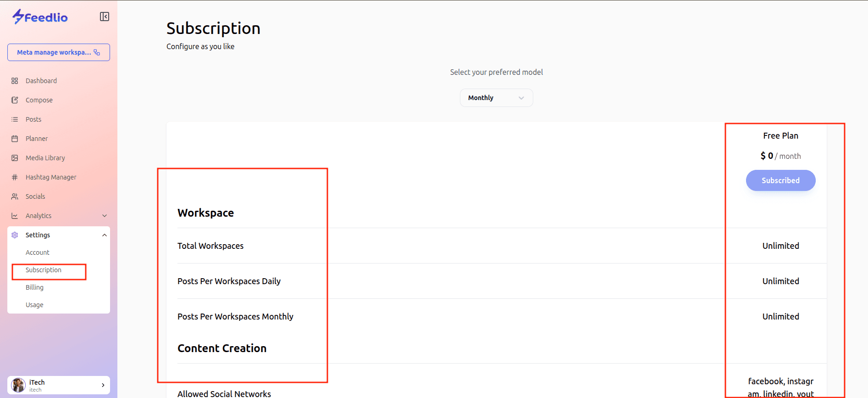Collapse the sidebar with the panel icon
This screenshot has width=868, height=398.
tap(105, 17)
